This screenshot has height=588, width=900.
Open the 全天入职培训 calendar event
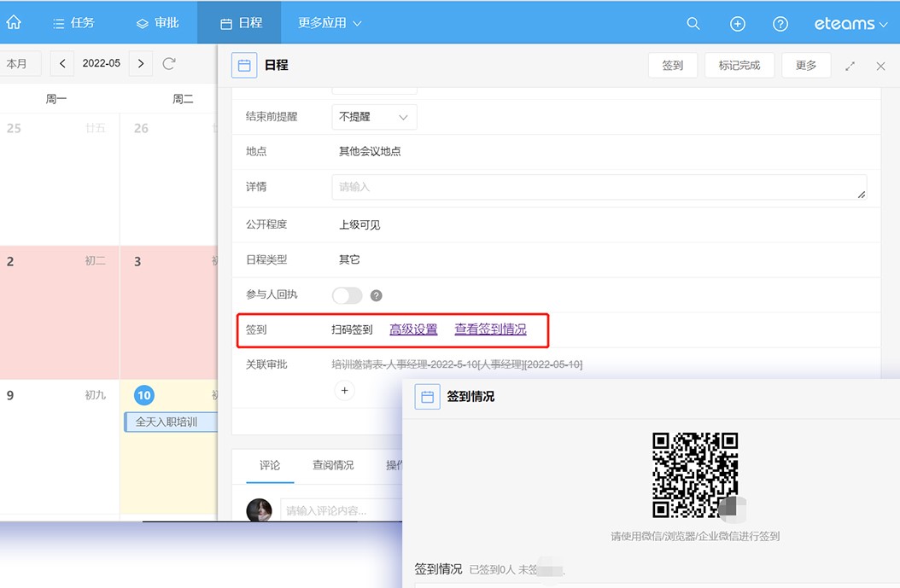click(171, 422)
